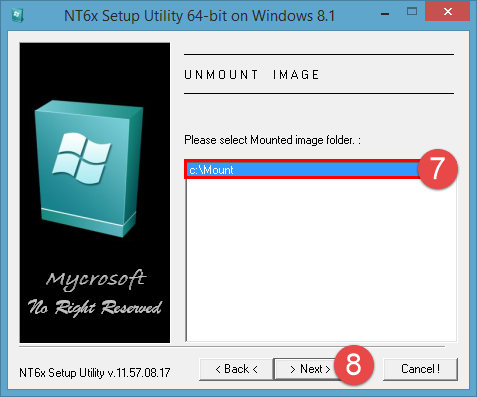This screenshot has height=397, width=477.
Task: Click the version text v.11.57.08.17
Action: (x=139, y=373)
